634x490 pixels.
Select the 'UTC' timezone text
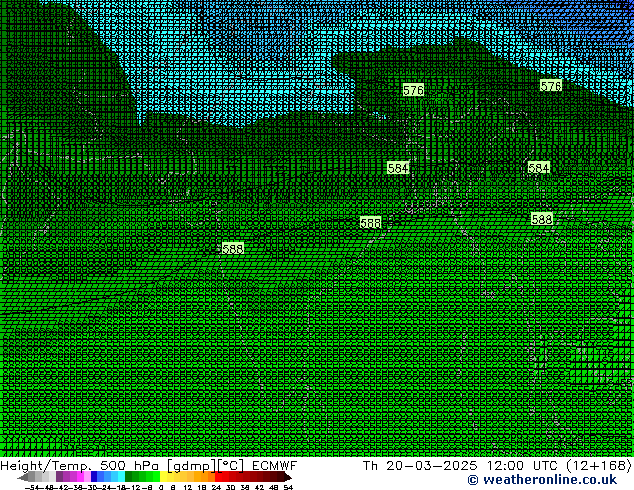pyautogui.click(x=546, y=465)
